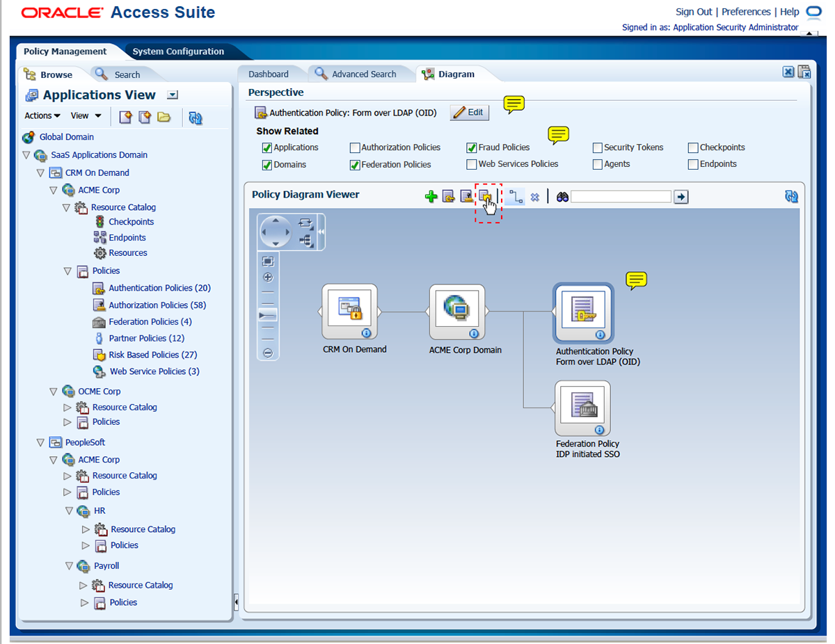835x644 pixels.
Task: Click the green plus add icon in Policy Diagram Viewer
Action: coord(431,197)
